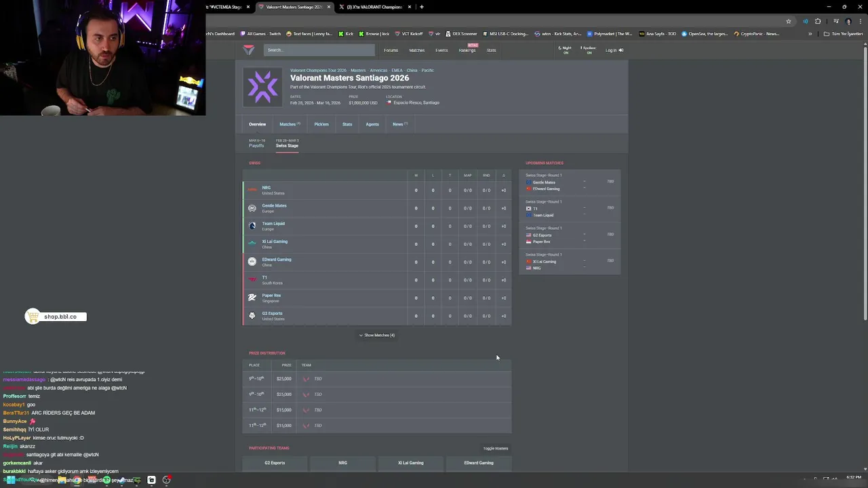Bookmark this page with the star icon

point(789,21)
